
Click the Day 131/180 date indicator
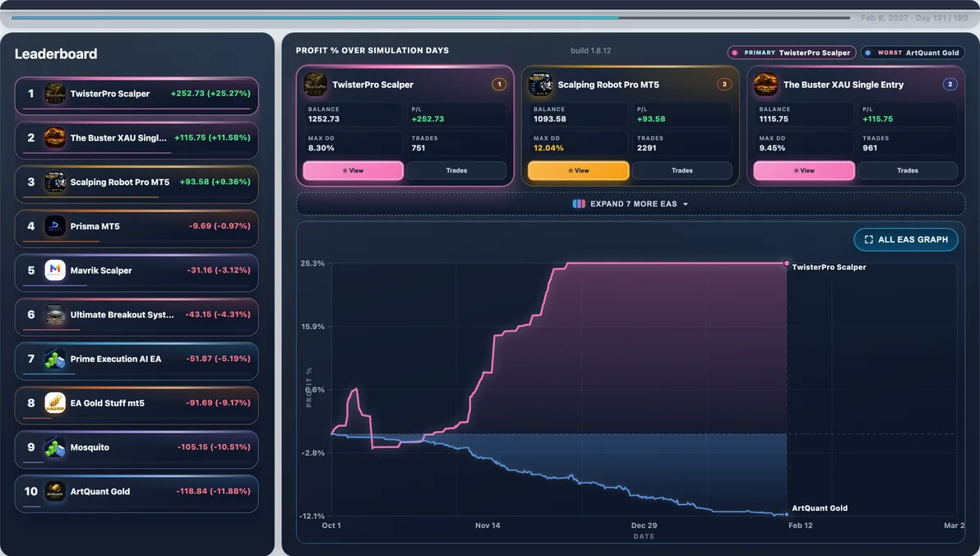click(914, 18)
